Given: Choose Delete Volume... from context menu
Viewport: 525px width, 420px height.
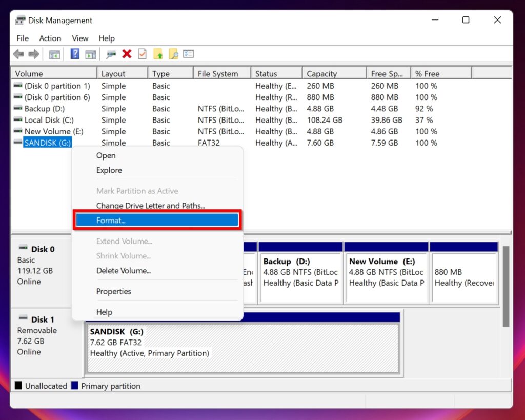Looking at the screenshot, I should pos(124,271).
